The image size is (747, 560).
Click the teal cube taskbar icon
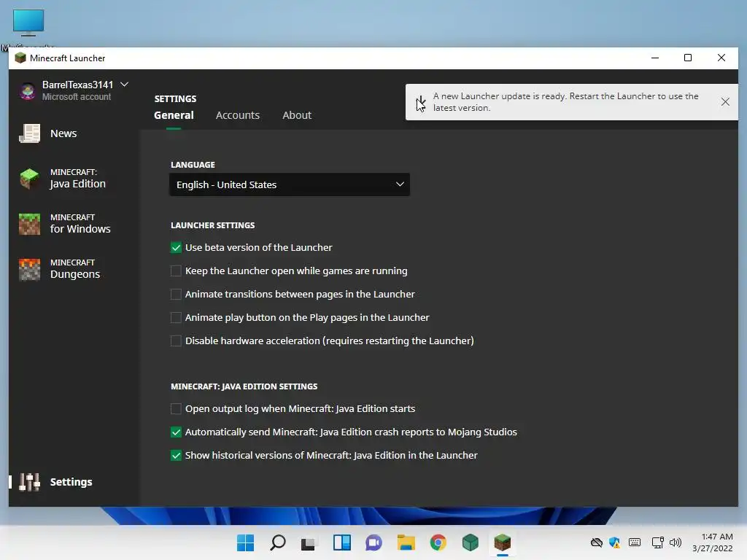pyautogui.click(x=471, y=542)
